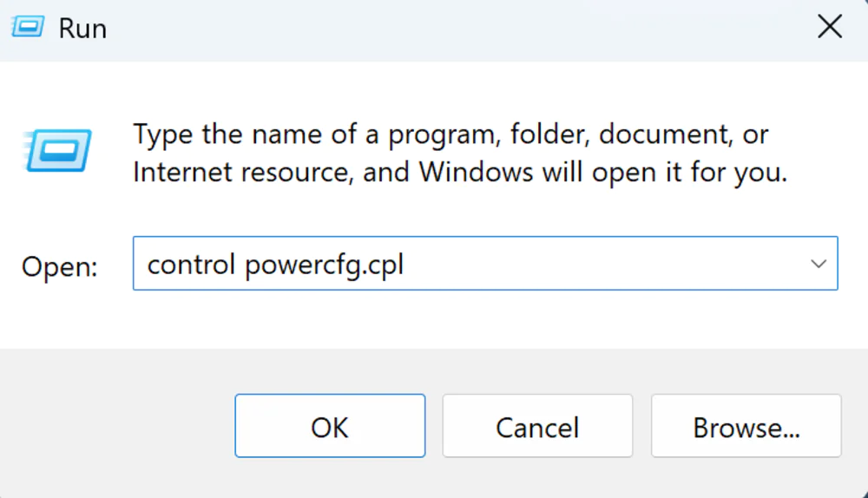
Task: Confirm the command with OK
Action: coord(330,425)
